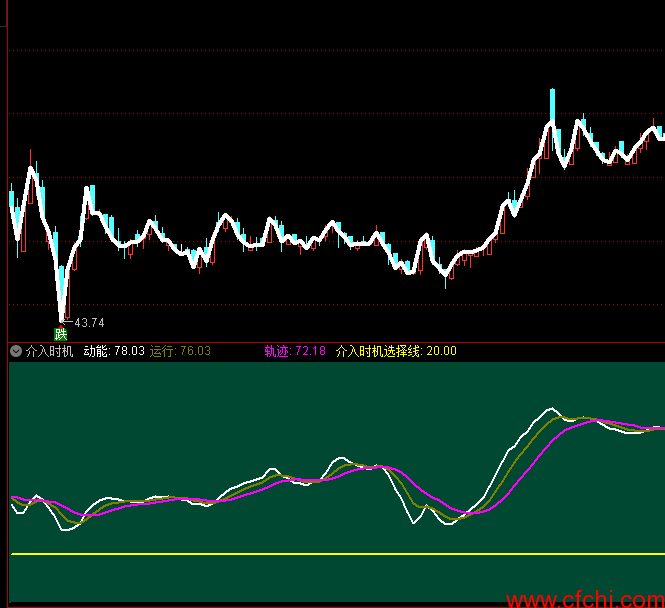Expand the 介入时机 indicator dropdown arrow
The width and height of the screenshot is (665, 608).
point(16,351)
